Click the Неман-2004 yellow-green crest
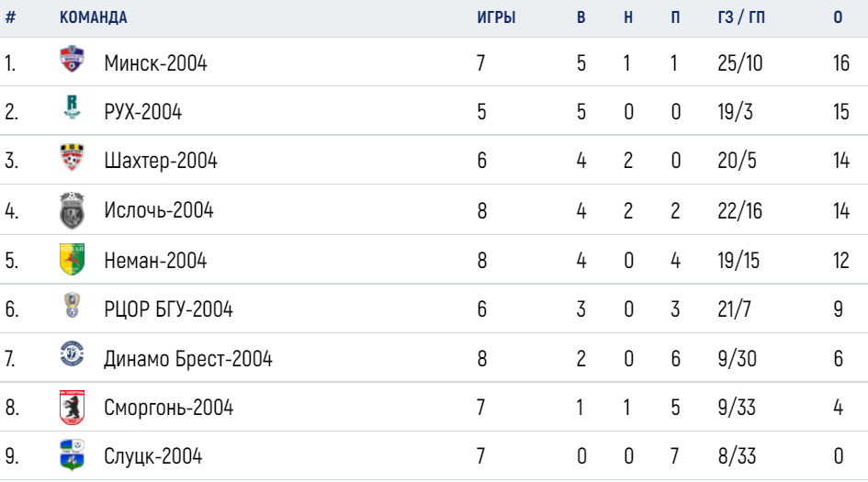This screenshot has height=482, width=868. 72,259
